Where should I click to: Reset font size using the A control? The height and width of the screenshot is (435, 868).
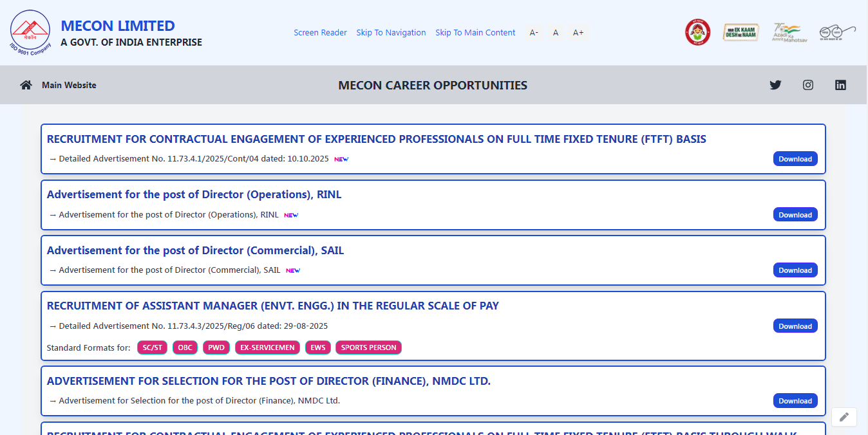pos(555,32)
